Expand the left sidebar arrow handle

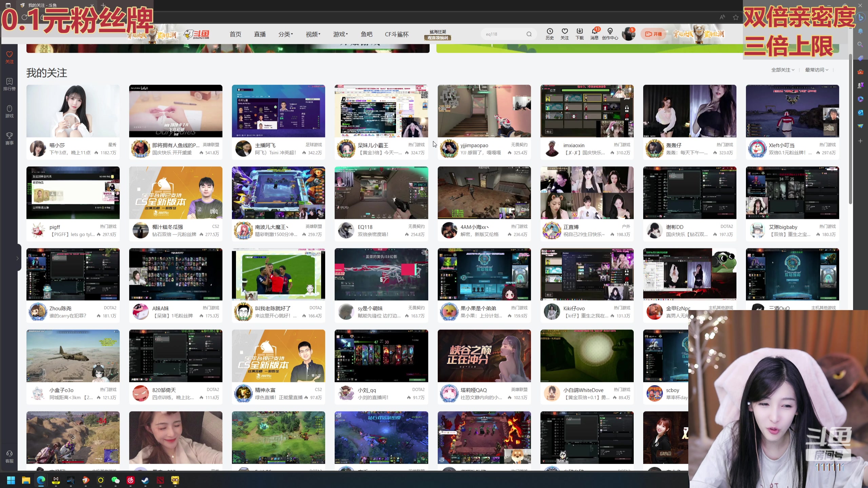point(17,258)
